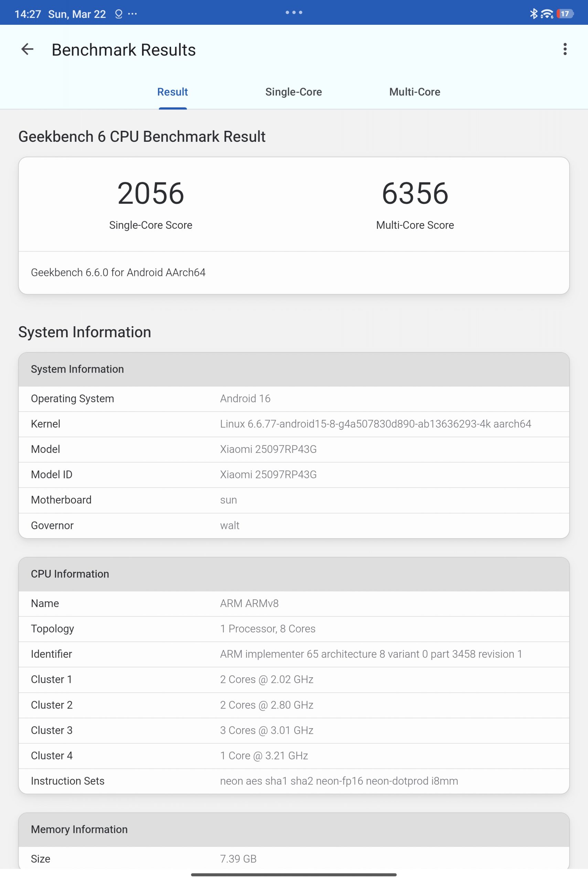This screenshot has height=881, width=588.
Task: Tap the Operating System row showing Android 16
Action: tap(245, 399)
